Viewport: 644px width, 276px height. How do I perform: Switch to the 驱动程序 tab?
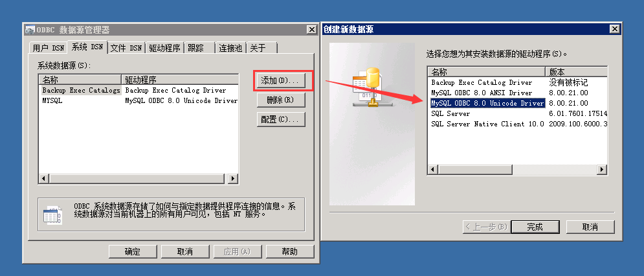tap(164, 48)
